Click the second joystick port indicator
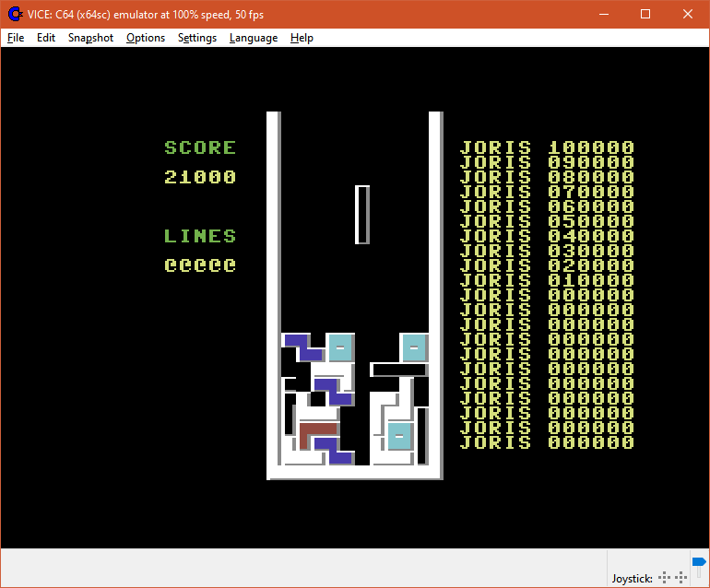Screen dimensions: 710x588 pos(680,577)
